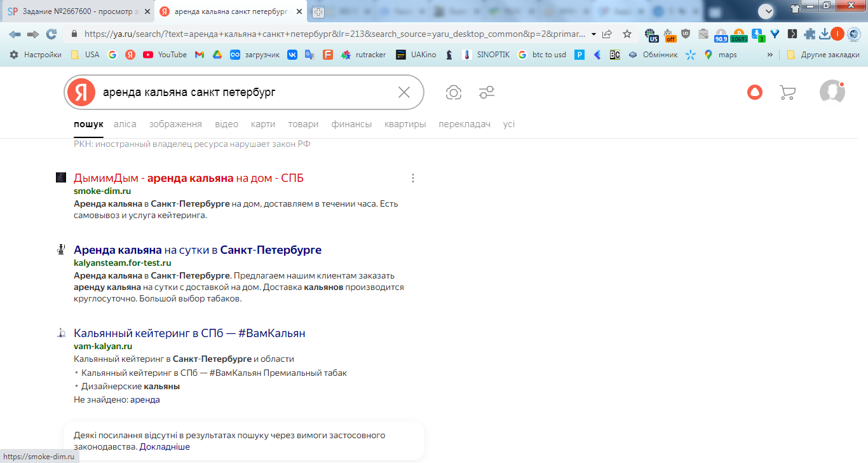Click the Докладніше link about missing results
Image resolution: width=868 pixels, height=463 pixels.
(x=165, y=446)
